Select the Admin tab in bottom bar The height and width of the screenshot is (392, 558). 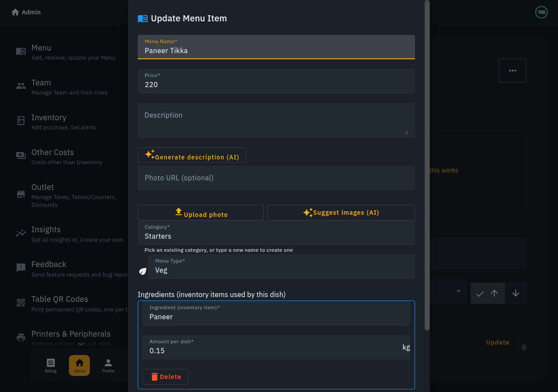[x=79, y=365]
